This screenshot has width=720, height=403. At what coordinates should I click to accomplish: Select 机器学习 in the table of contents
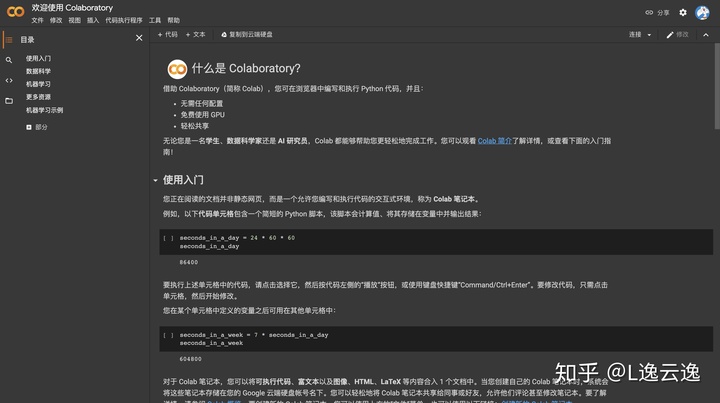(x=38, y=84)
